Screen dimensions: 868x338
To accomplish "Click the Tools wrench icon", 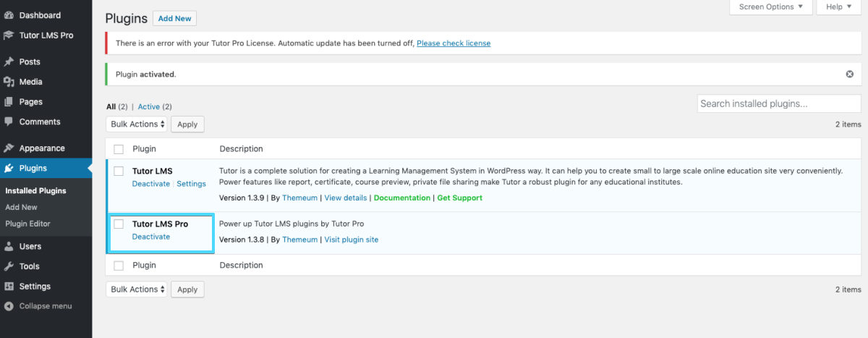I will (x=9, y=266).
